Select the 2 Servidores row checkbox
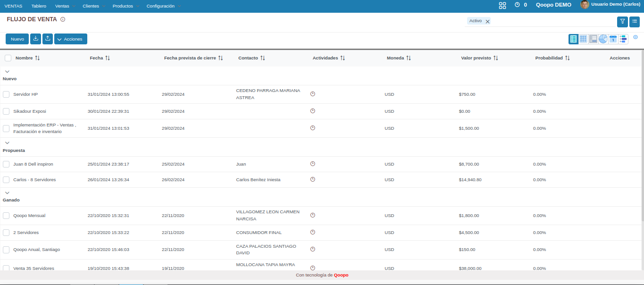 point(6,233)
